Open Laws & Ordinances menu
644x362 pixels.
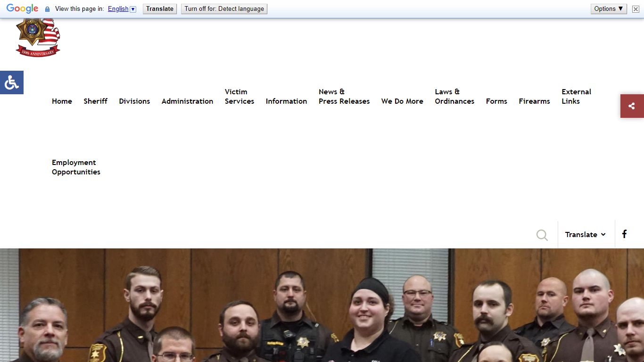coord(454,97)
